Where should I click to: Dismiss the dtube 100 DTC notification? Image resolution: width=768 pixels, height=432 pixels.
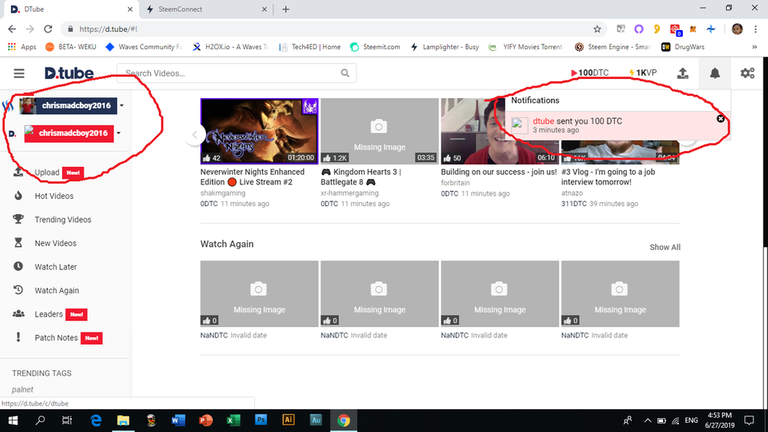click(x=721, y=119)
